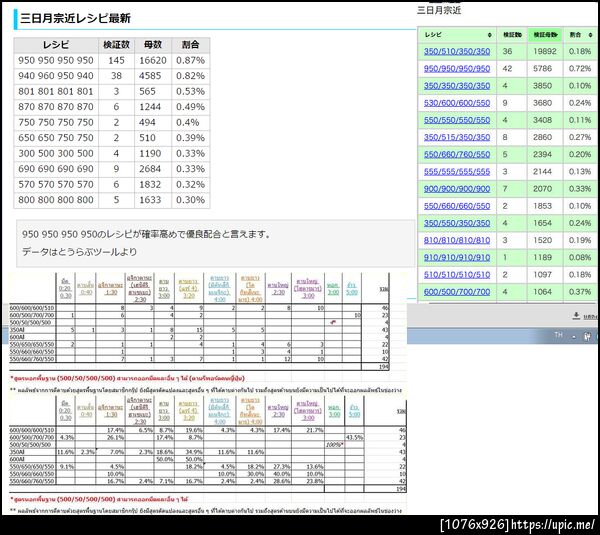Click the download arrow icon below the green table

point(576,315)
